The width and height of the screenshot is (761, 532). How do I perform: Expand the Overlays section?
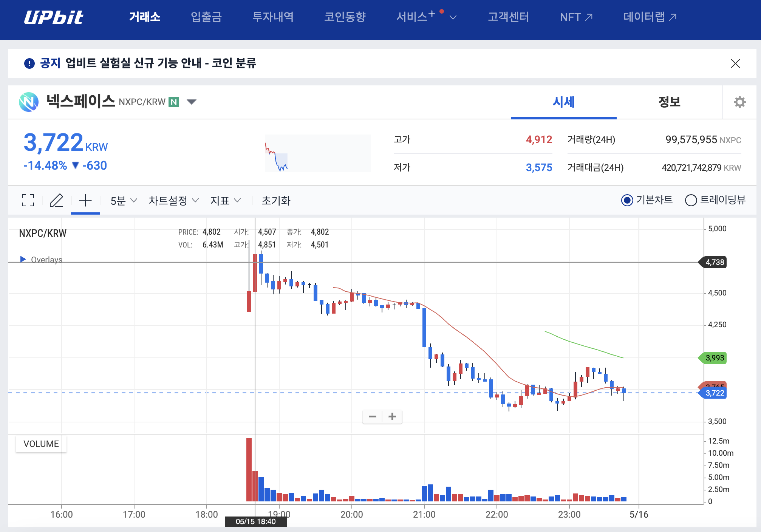23,260
